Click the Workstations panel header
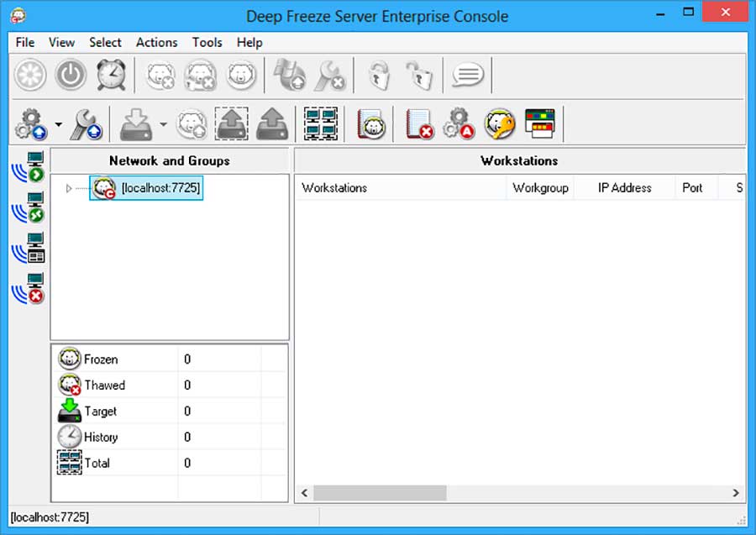This screenshot has width=756, height=535. click(520, 160)
